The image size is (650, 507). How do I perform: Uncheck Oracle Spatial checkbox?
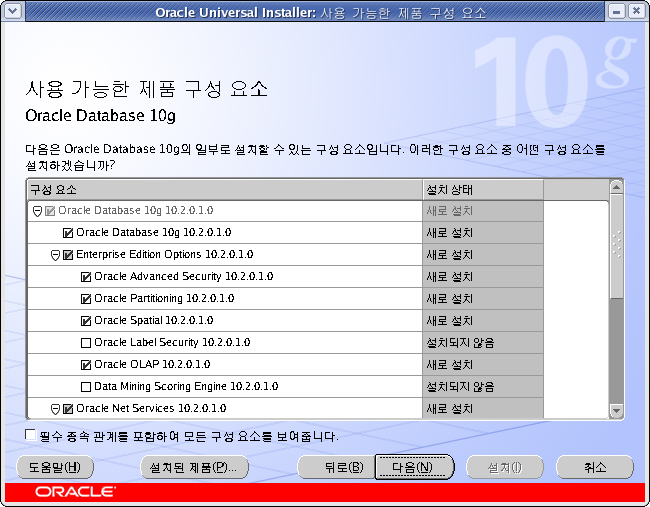pyautogui.click(x=86, y=321)
